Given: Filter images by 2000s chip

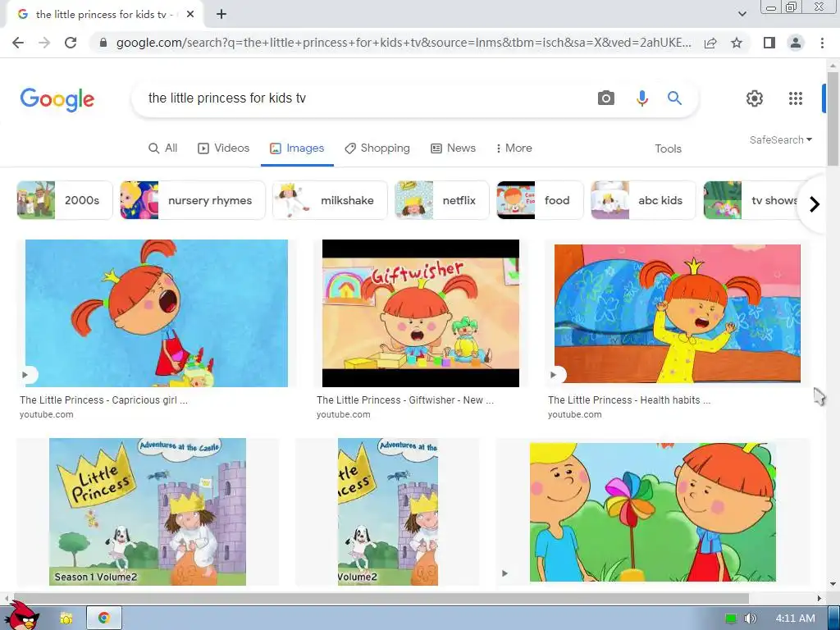Looking at the screenshot, I should tap(65, 200).
